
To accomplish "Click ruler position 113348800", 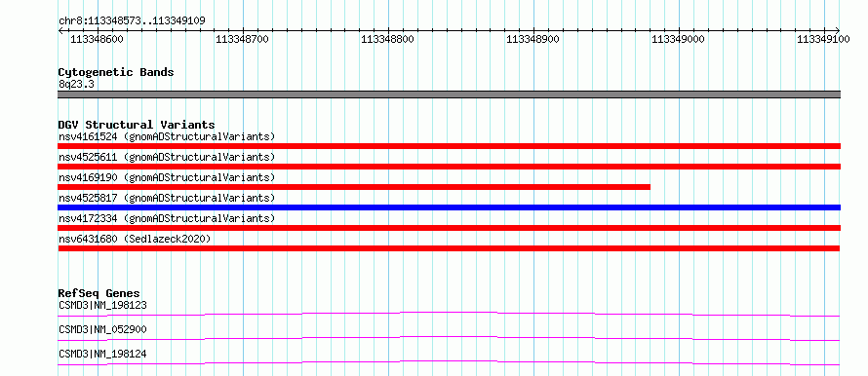I will 387,39.
